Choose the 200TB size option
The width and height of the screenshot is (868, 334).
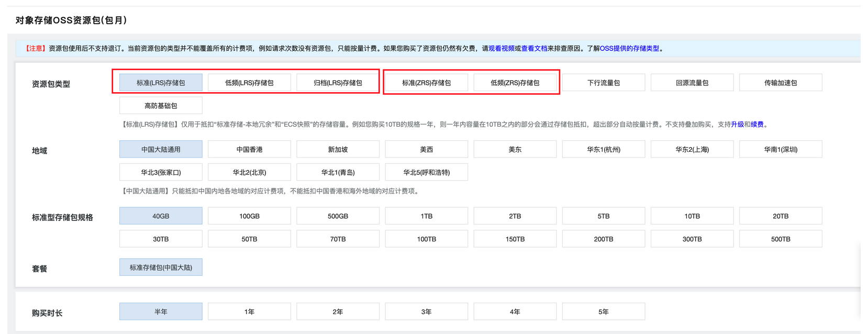[x=604, y=239]
